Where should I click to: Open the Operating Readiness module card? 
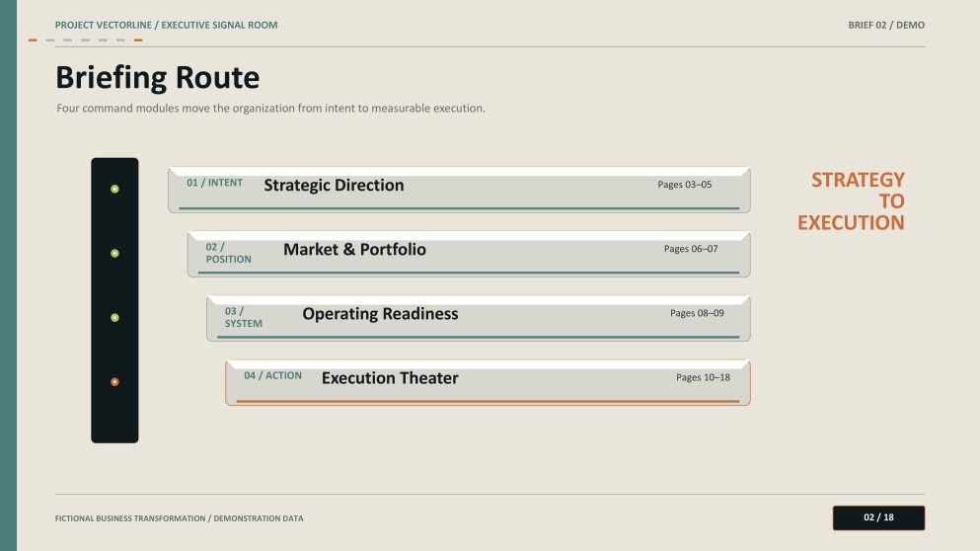tap(479, 318)
